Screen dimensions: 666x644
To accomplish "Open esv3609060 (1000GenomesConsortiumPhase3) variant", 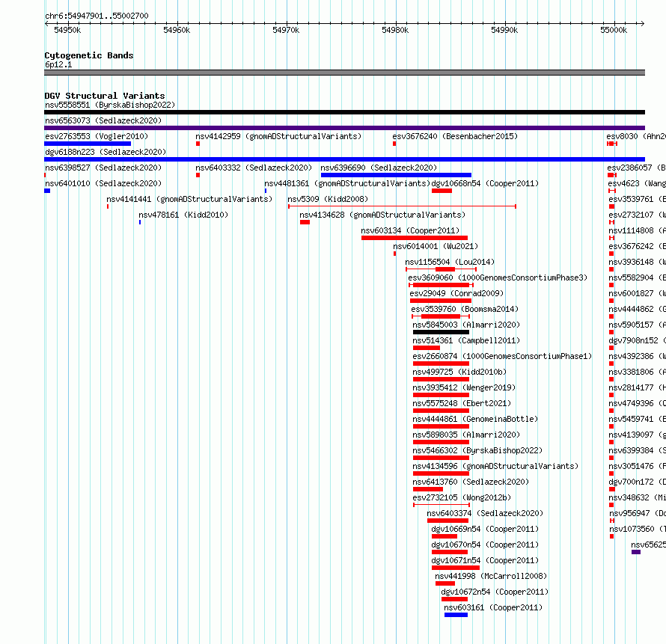I will (498, 277).
